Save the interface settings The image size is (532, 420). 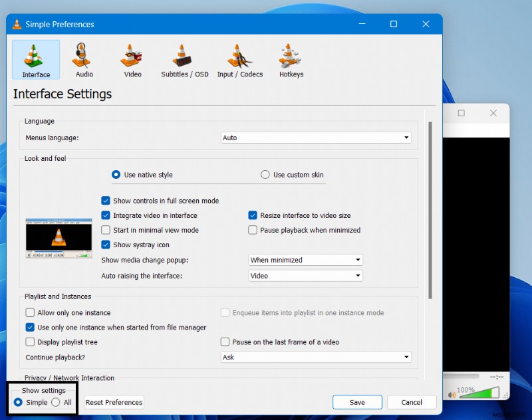click(x=357, y=402)
